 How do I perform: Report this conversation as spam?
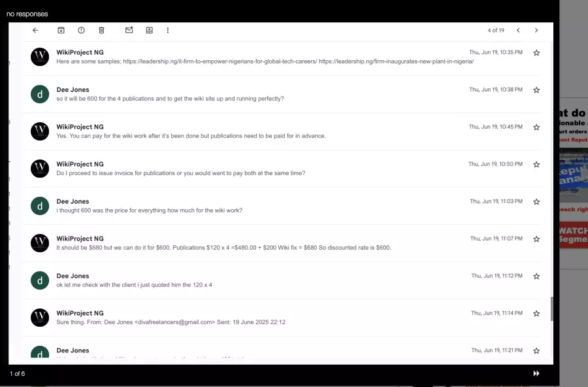pos(81,30)
